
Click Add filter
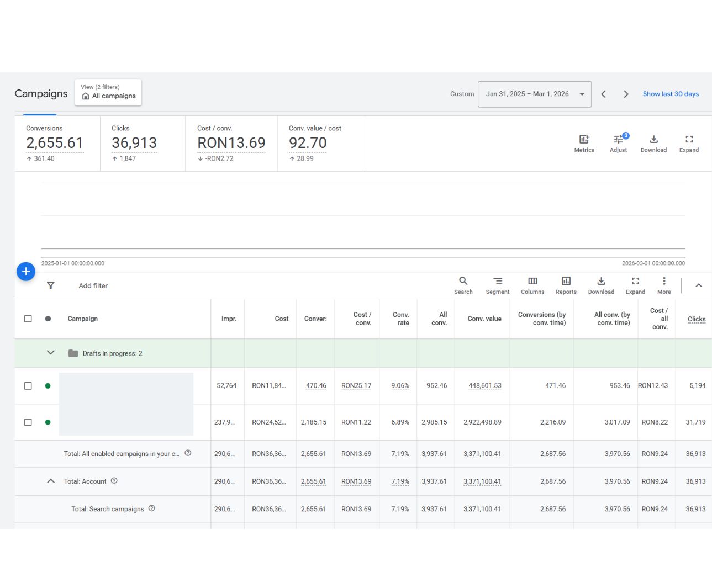pyautogui.click(x=93, y=285)
